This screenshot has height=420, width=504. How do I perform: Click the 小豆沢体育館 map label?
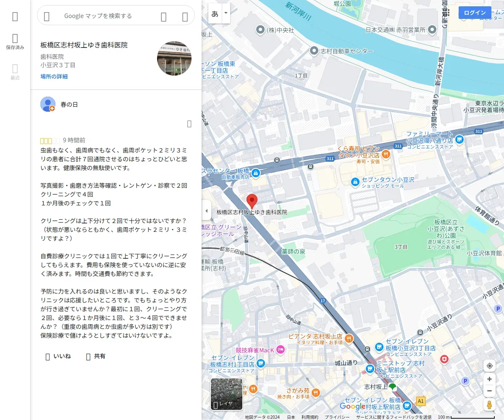pyautogui.click(x=484, y=253)
